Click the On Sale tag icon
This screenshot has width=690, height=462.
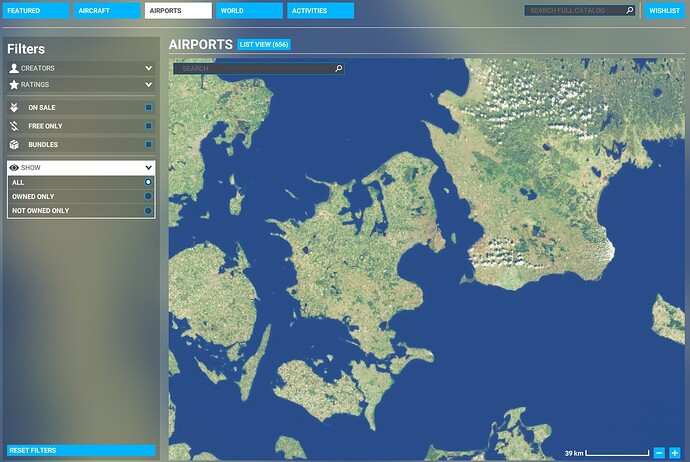(x=14, y=107)
